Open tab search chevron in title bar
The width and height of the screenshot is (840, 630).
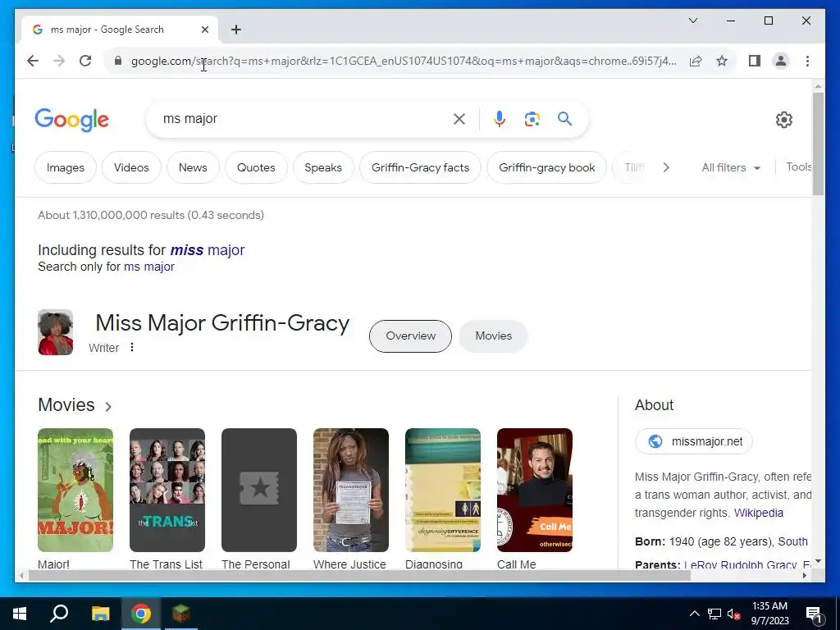pyautogui.click(x=692, y=21)
